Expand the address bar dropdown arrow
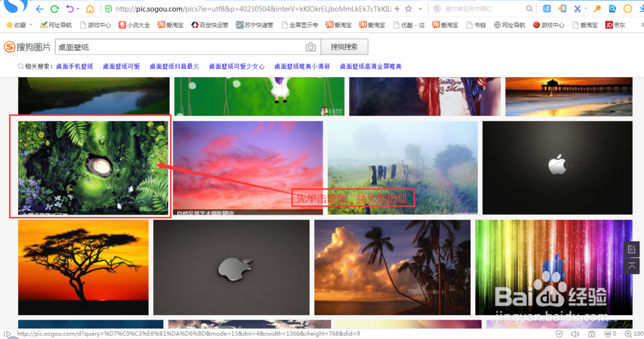Screen dimensions: 644x339 pyautogui.click(x=420, y=8)
